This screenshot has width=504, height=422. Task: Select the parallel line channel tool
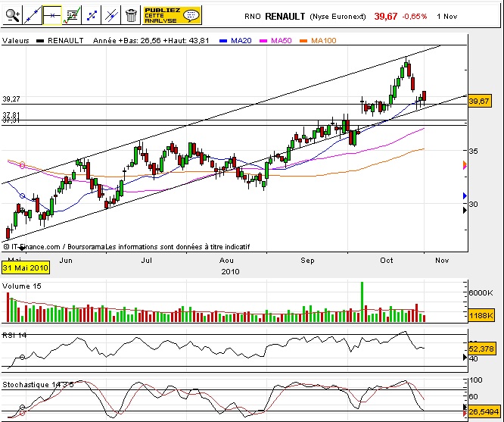click(x=111, y=15)
